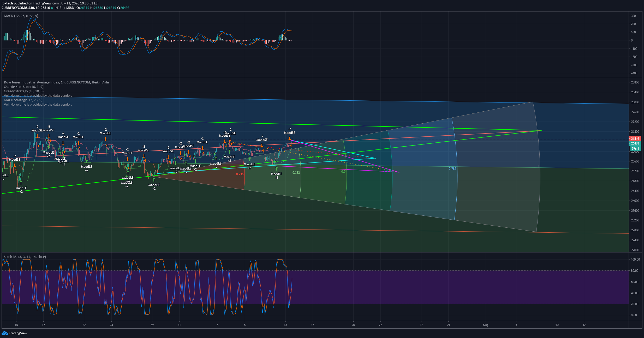644x338 pixels.
Task: Click the 0.382 Fibonacci arc label
Action: [x=296, y=173]
